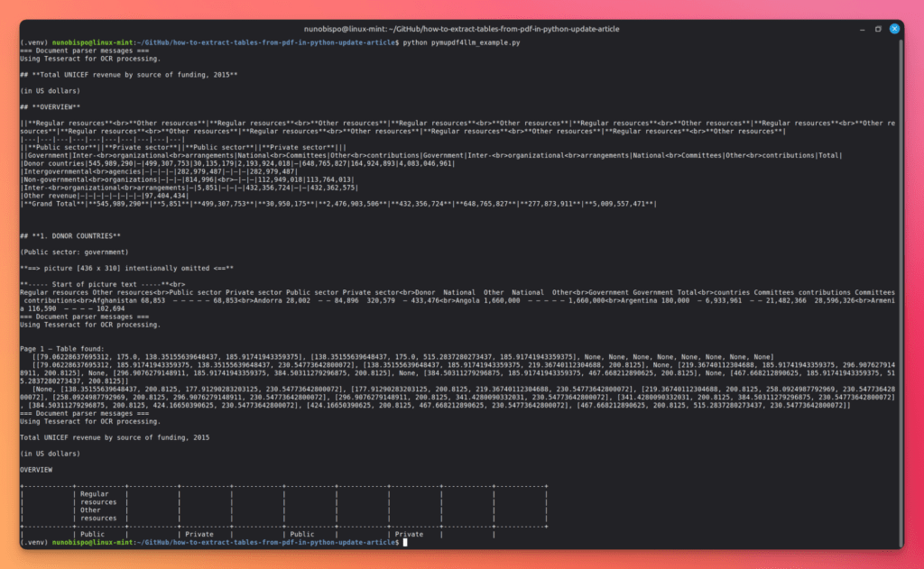Image resolution: width=924 pixels, height=569 pixels.
Task: Click the 'Start of picture text' line
Action: (103, 285)
